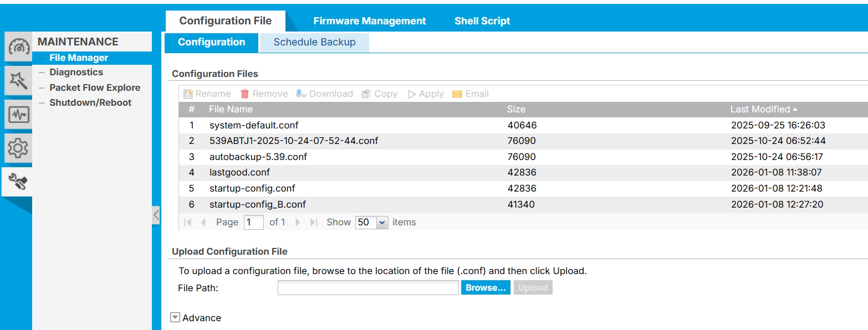The image size is (868, 330).
Task: Sort by Size column header
Action: (x=516, y=109)
